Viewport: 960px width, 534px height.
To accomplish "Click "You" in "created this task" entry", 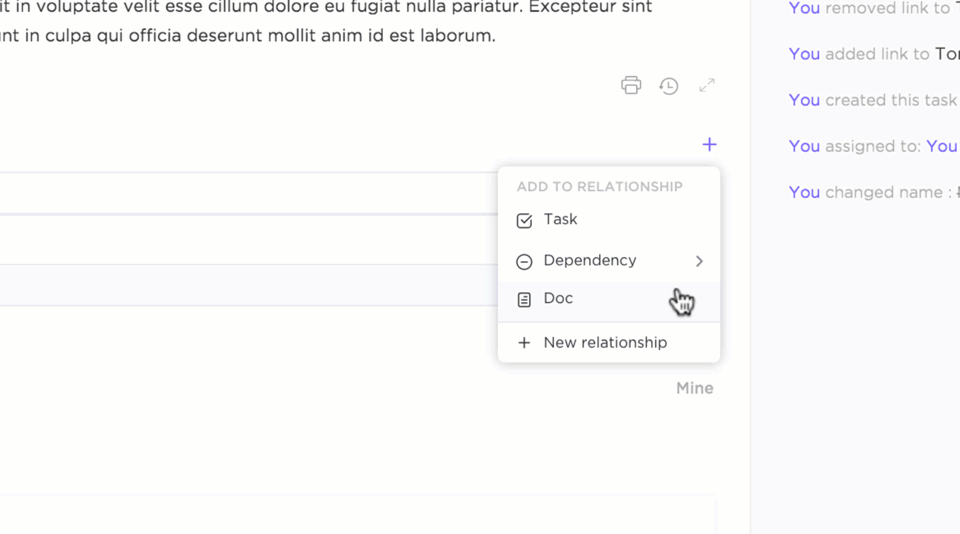I will point(804,100).
